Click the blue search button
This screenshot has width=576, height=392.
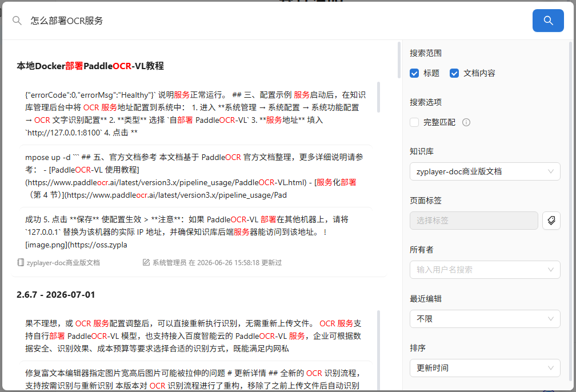pyautogui.click(x=547, y=21)
